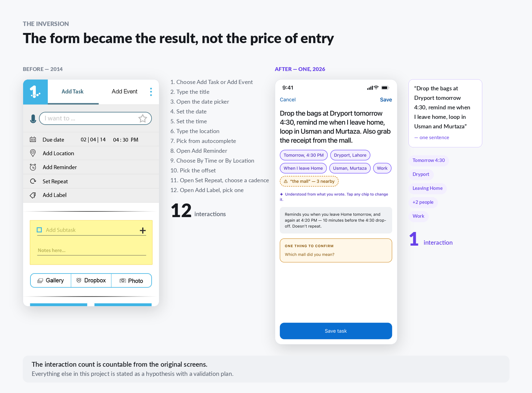532x393 pixels.
Task: Tap the Dryport, Lahore chip
Action: pos(350,155)
